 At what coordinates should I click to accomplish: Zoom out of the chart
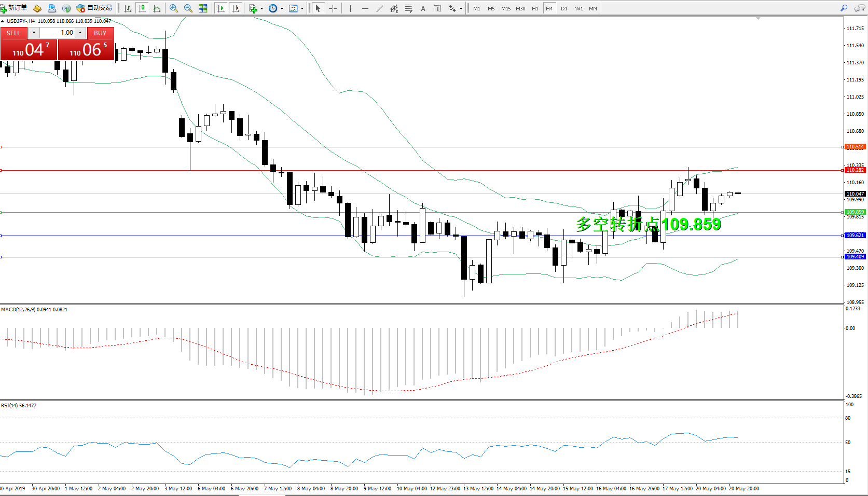(x=188, y=8)
